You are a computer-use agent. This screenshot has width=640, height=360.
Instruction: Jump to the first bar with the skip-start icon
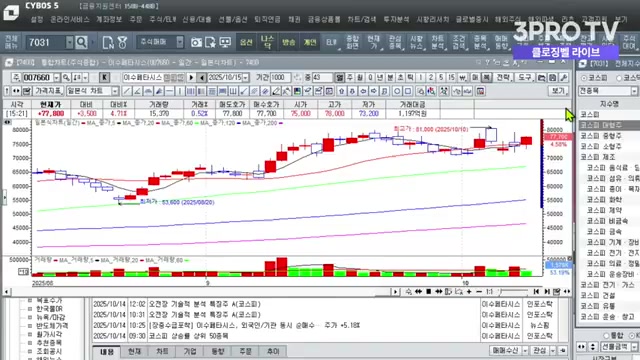[536, 291]
